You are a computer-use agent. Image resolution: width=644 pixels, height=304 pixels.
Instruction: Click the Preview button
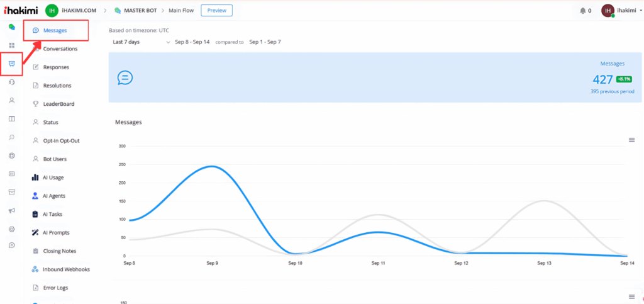point(216,10)
